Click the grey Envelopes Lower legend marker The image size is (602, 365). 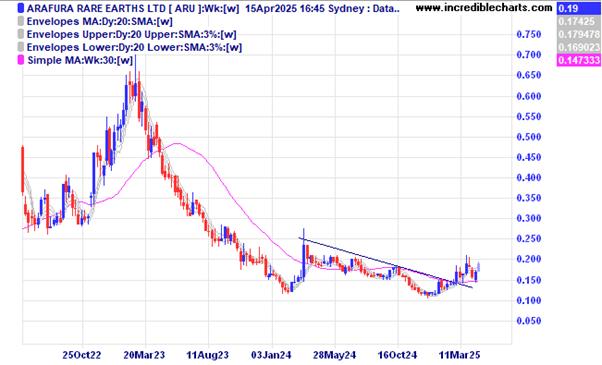tap(21, 47)
